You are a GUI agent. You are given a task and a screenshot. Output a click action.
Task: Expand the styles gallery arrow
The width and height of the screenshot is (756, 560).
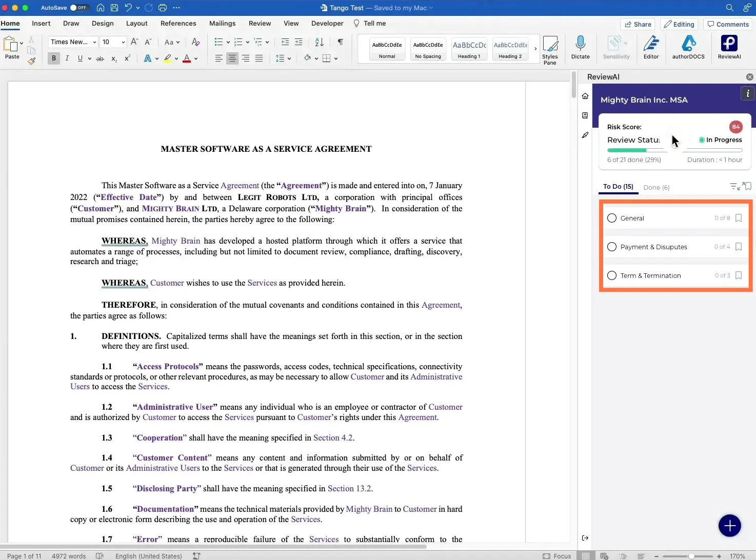point(535,49)
